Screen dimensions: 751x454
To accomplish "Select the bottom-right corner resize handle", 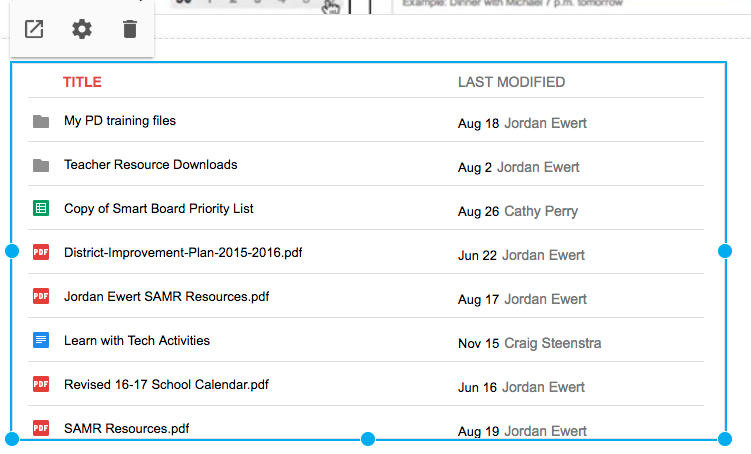I will 725,439.
